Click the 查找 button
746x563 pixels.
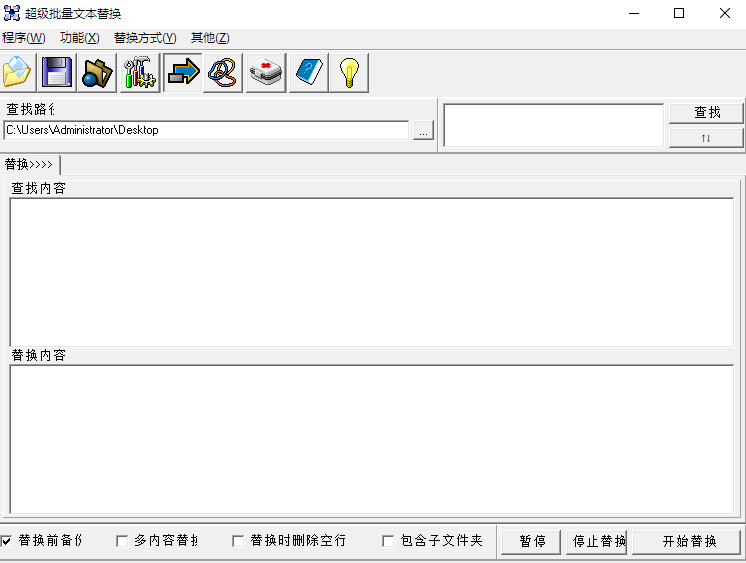pos(706,113)
